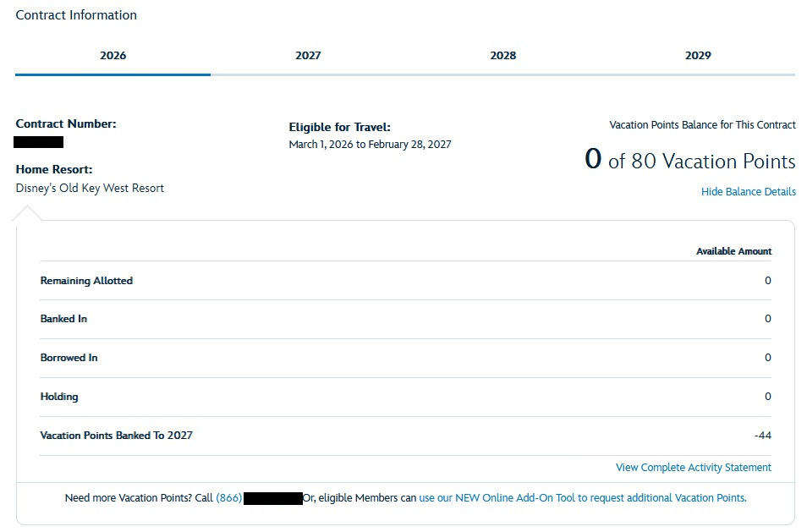Select the -44 banked points value
This screenshot has width=807, height=532.
point(763,436)
